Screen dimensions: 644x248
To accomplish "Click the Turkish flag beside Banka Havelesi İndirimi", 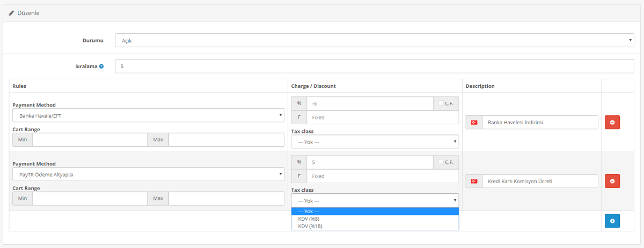I will coord(474,122).
